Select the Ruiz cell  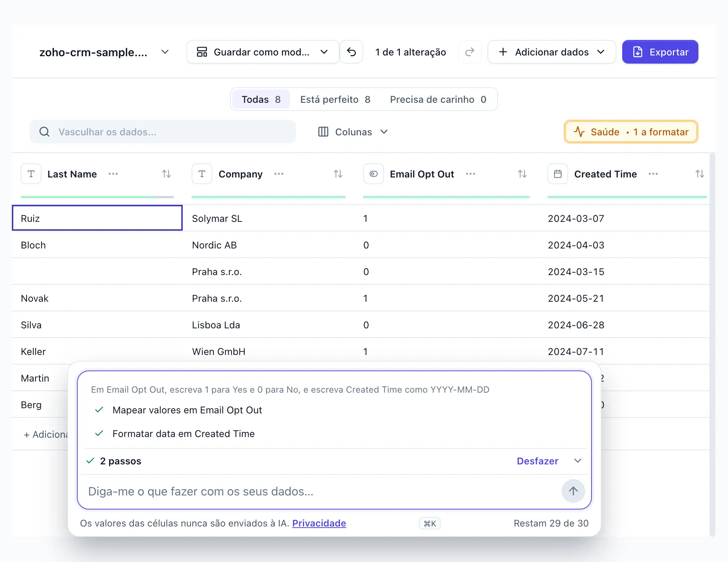97,218
